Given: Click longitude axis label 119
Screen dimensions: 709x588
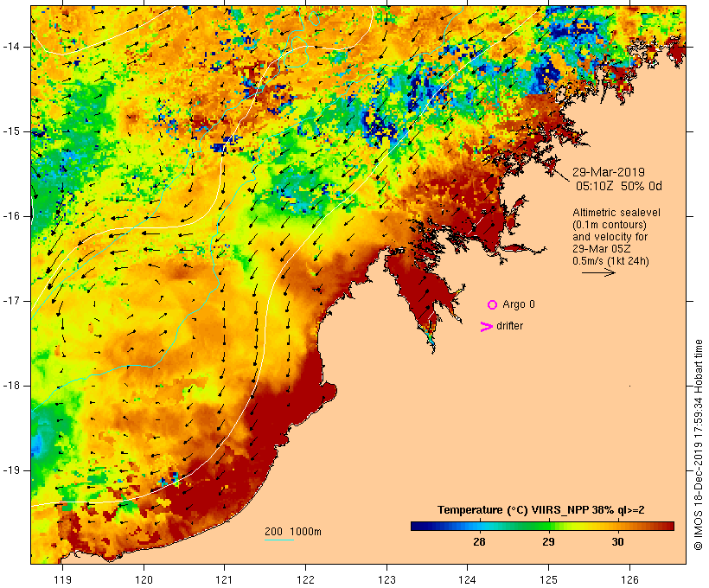Looking at the screenshot, I should click(62, 579).
